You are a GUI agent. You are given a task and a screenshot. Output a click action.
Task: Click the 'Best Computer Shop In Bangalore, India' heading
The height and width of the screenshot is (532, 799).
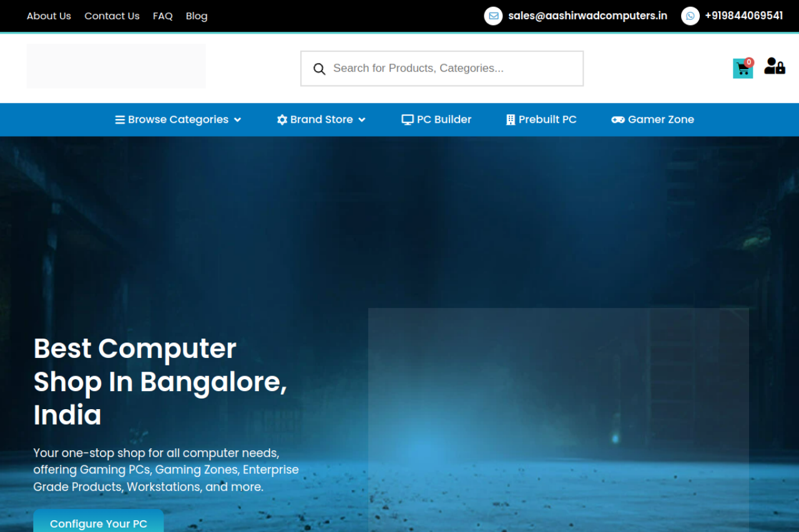(160, 382)
